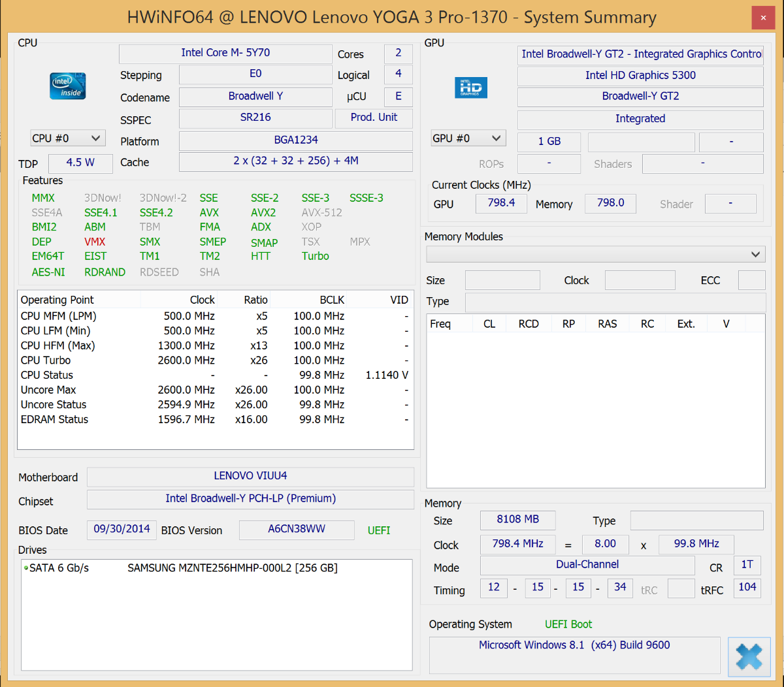
Task: Click the memory size 8108 MB field
Action: (517, 520)
